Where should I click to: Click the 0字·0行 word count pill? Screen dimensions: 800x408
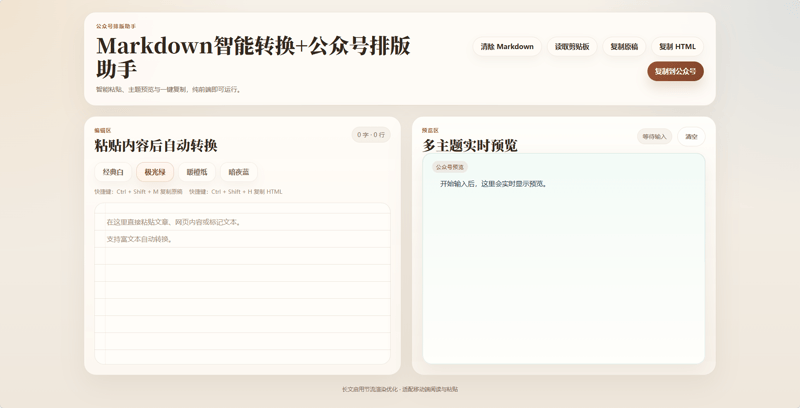(x=371, y=135)
